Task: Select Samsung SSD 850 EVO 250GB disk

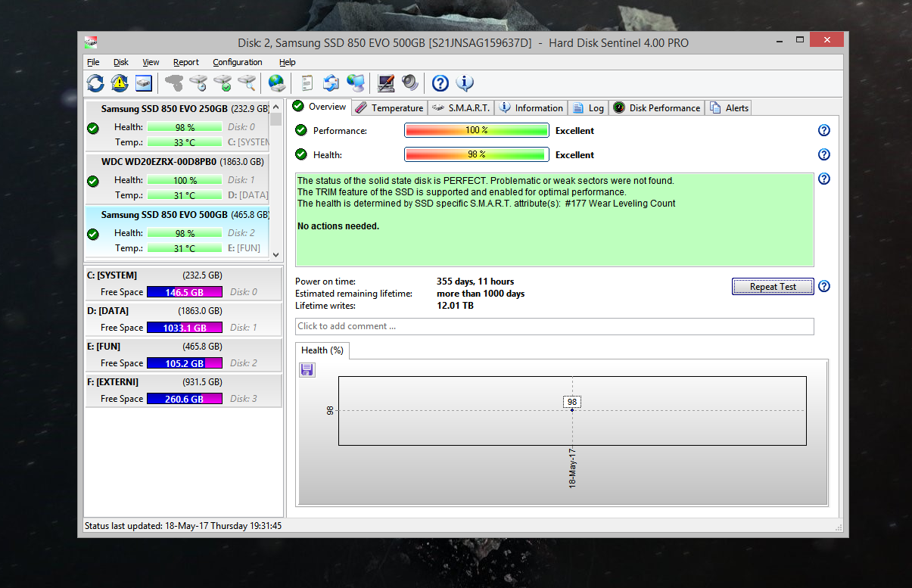Action: [x=178, y=126]
